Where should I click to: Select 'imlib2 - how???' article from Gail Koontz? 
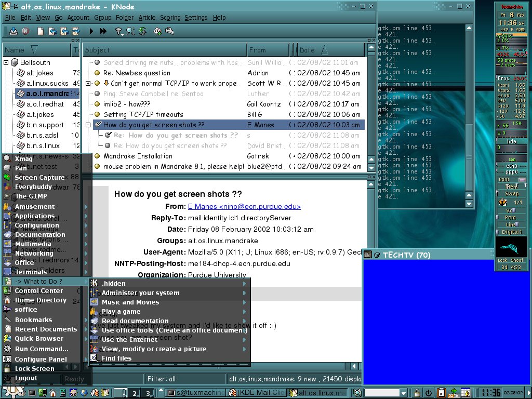click(127, 104)
